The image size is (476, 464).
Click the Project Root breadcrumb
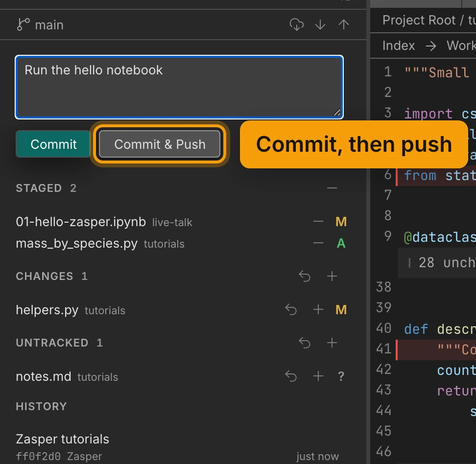click(419, 21)
